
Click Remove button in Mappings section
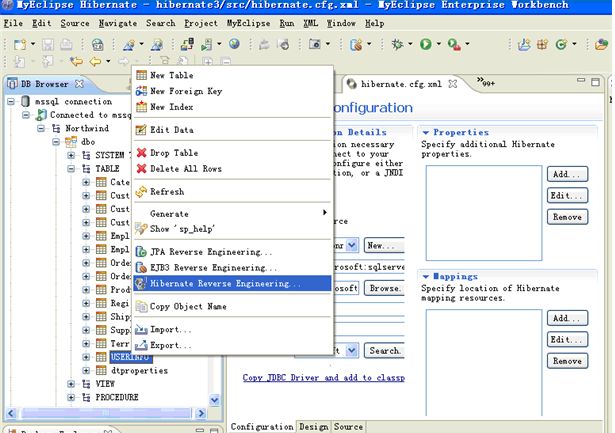point(567,361)
